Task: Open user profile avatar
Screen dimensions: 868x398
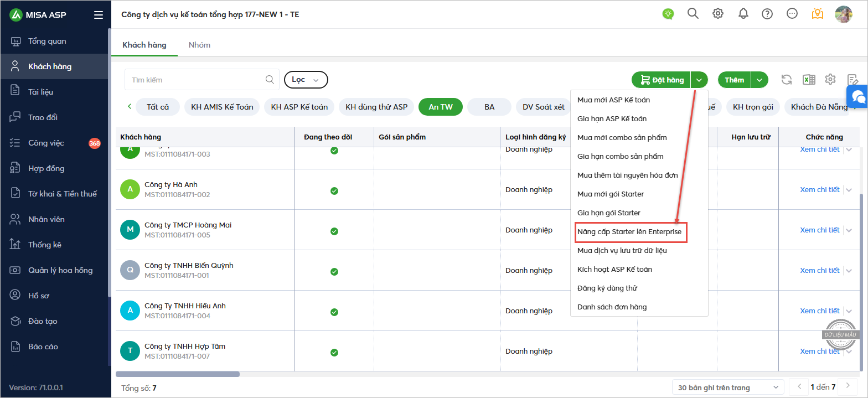Action: coord(844,14)
